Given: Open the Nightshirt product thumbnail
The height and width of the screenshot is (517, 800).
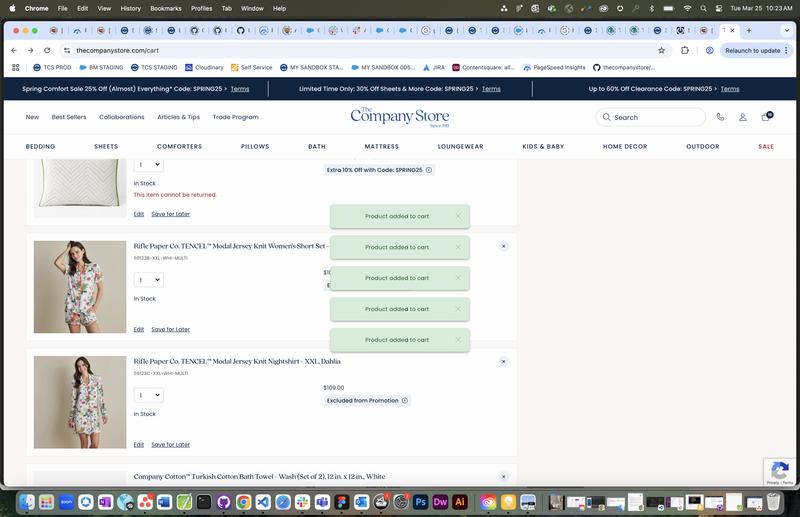Looking at the screenshot, I should pos(80,402).
